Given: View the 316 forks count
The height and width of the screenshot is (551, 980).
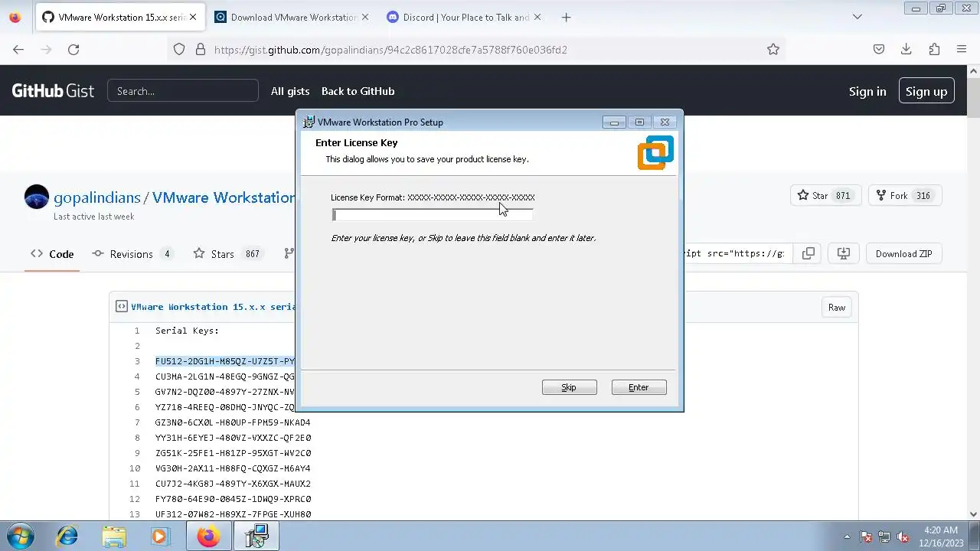Looking at the screenshot, I should pos(923,196).
